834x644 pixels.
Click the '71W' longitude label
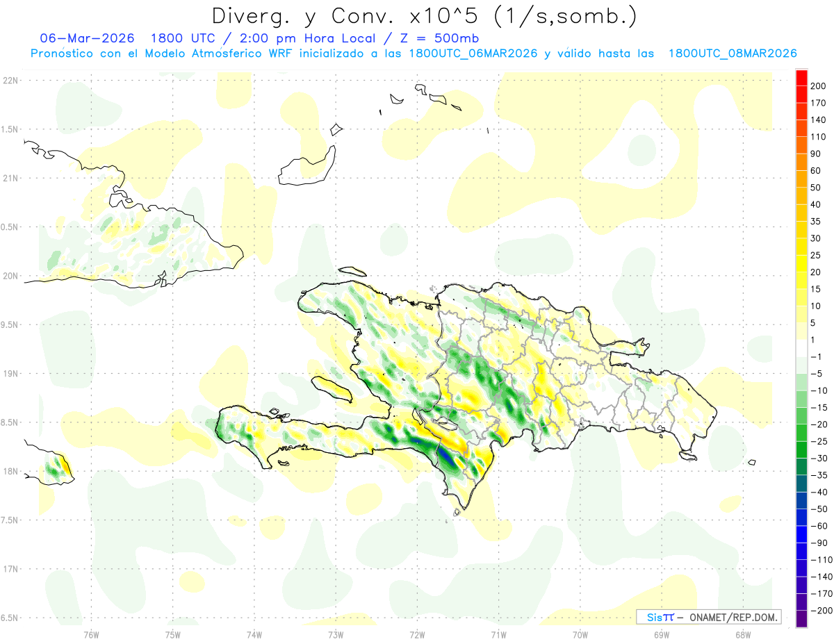pos(498,634)
